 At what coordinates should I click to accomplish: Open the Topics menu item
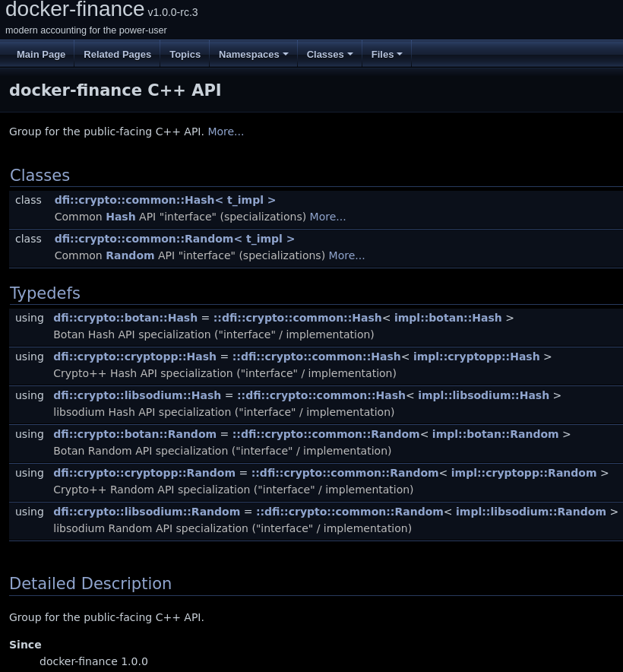[185, 55]
